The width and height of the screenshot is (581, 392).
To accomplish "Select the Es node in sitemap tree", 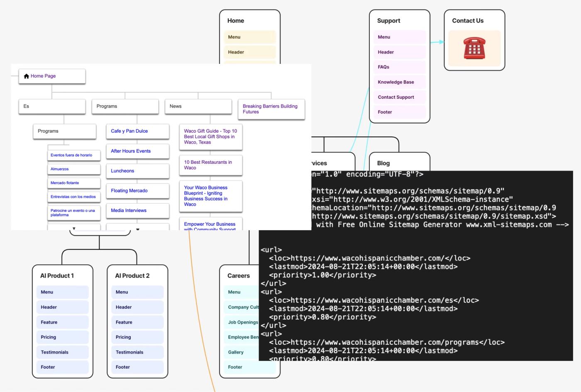I will (52, 107).
